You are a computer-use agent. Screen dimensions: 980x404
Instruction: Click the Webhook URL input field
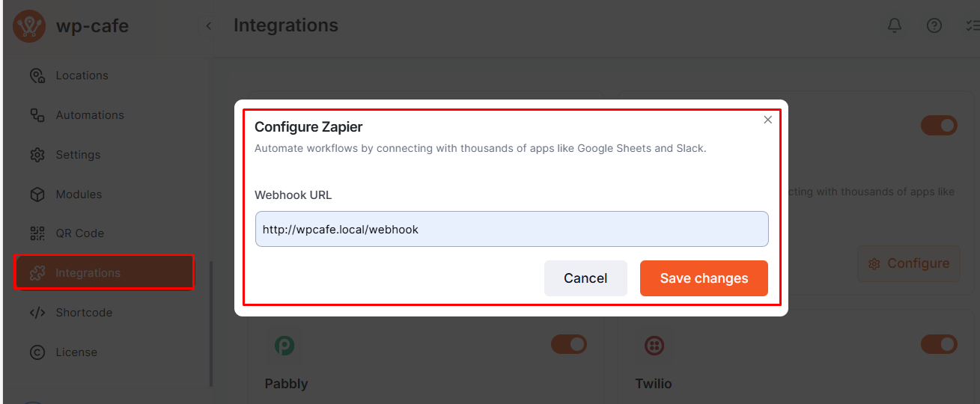coord(511,230)
